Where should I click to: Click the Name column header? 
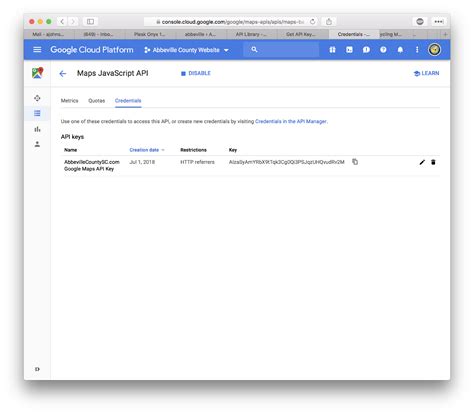click(x=70, y=150)
